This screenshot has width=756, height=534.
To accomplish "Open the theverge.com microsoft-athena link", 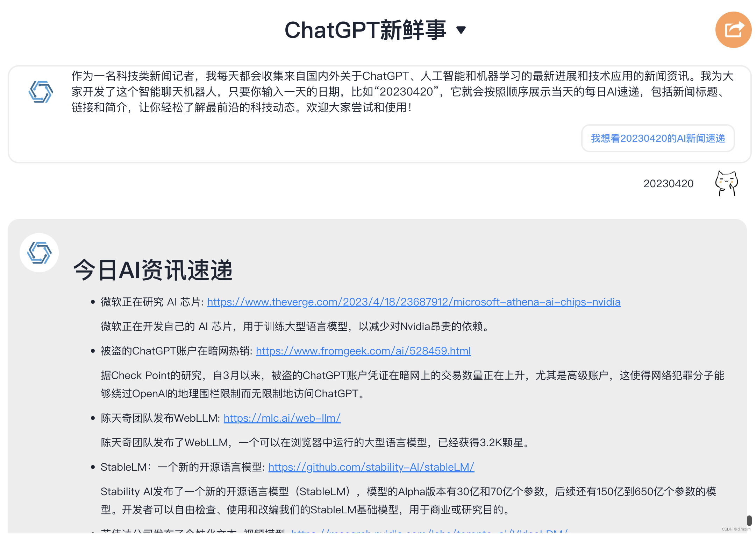I will [x=414, y=302].
